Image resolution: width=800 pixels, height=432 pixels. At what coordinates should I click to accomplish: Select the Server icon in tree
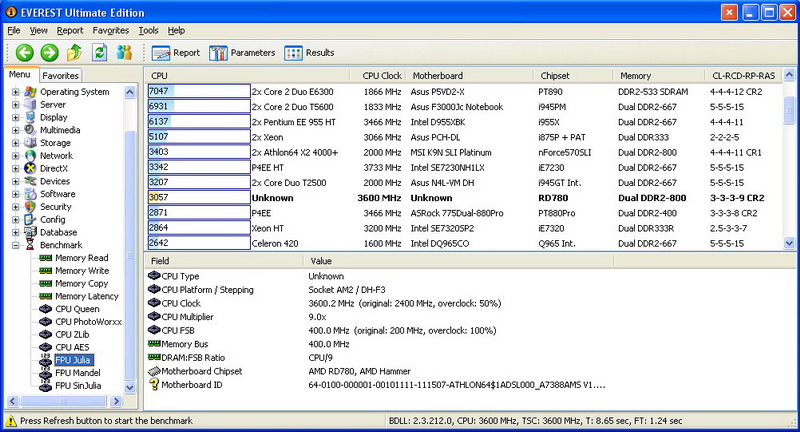31,105
